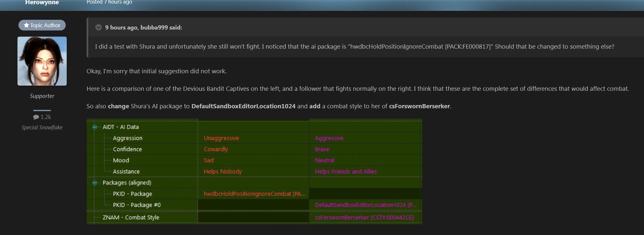Select the PKID - Package row
Viewport: 644px width, 235px height.
coord(254,194)
